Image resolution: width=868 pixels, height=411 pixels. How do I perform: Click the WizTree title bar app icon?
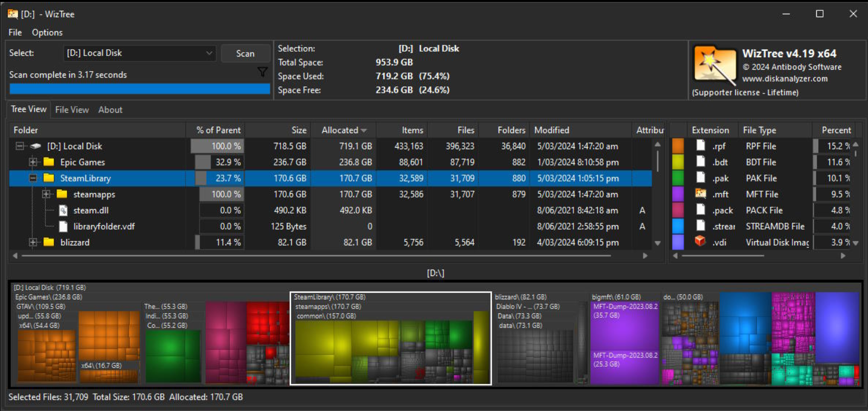coord(13,14)
